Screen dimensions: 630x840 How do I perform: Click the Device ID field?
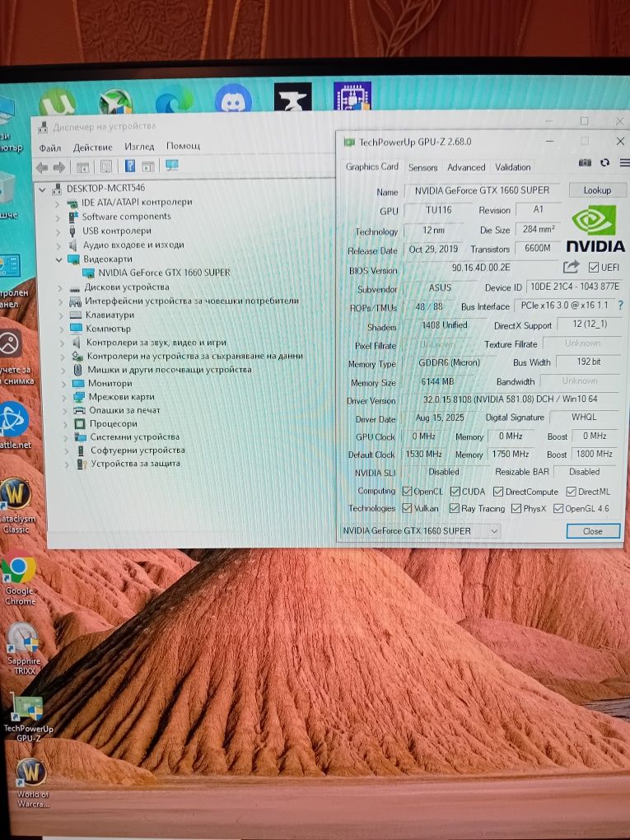[574, 287]
